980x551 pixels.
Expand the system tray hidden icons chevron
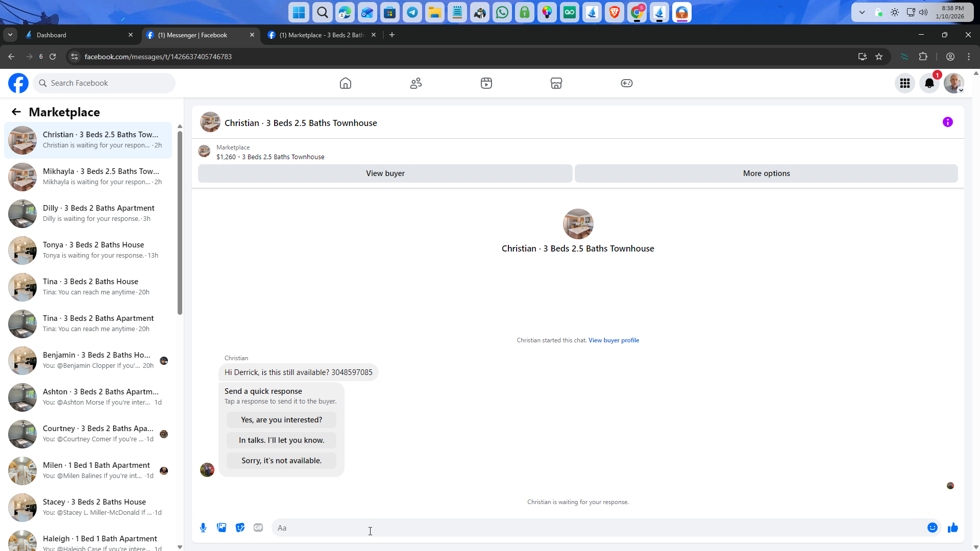862,12
